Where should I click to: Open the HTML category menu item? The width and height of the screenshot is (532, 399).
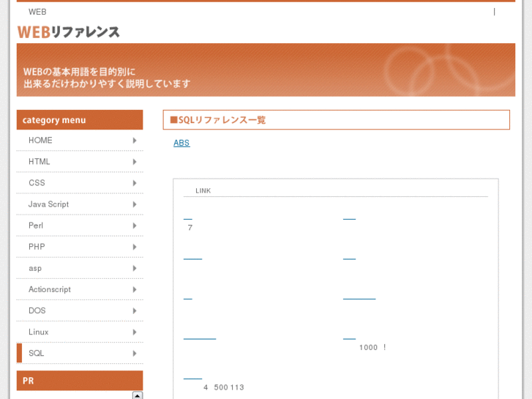pos(80,162)
